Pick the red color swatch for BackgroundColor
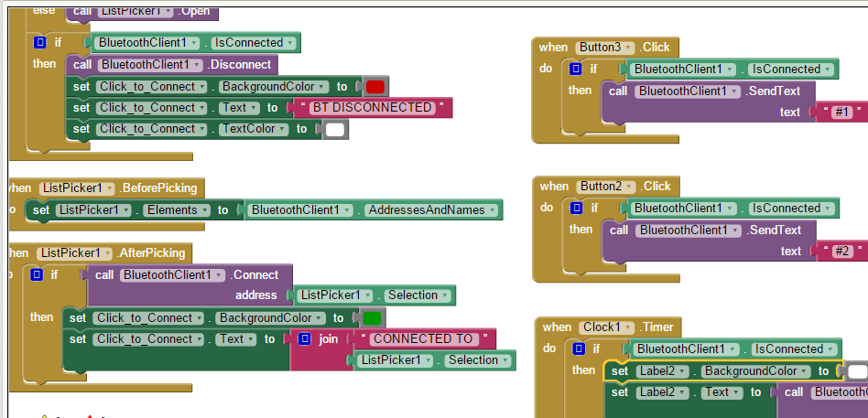This screenshot has height=418, width=868. point(374,86)
